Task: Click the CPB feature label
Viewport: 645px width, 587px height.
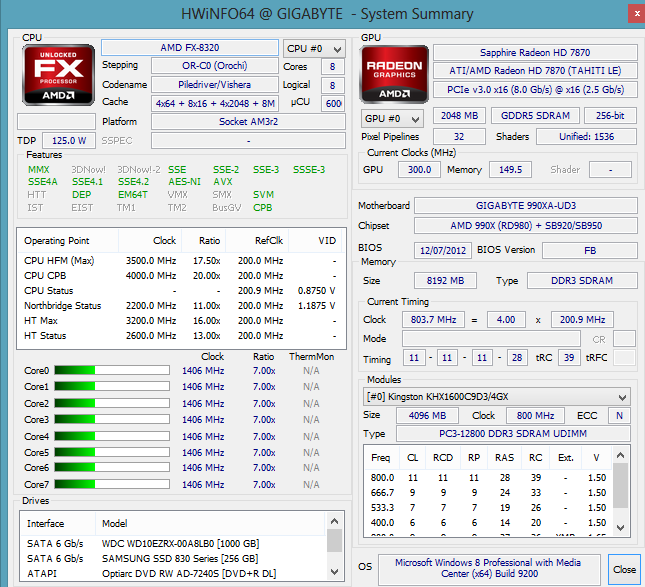Action: point(262,208)
